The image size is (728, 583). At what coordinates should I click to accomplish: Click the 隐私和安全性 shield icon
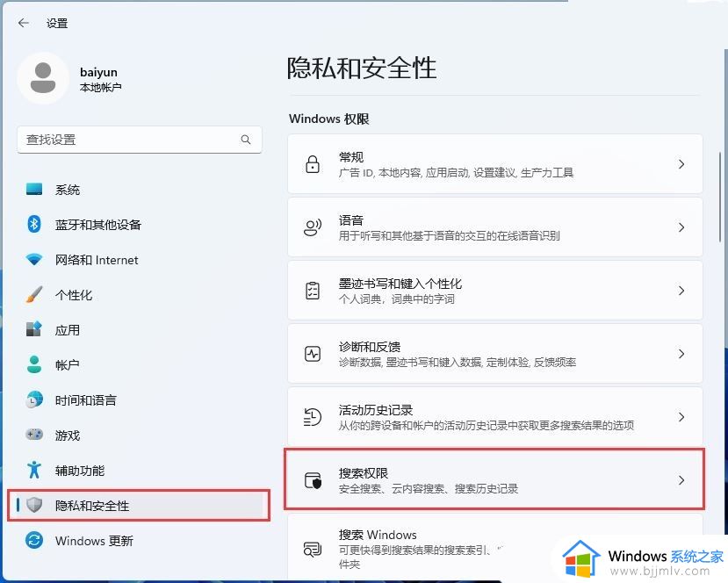click(x=34, y=505)
